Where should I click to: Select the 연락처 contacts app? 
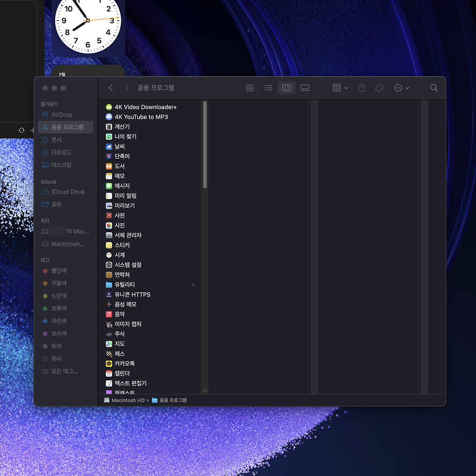pos(150,275)
